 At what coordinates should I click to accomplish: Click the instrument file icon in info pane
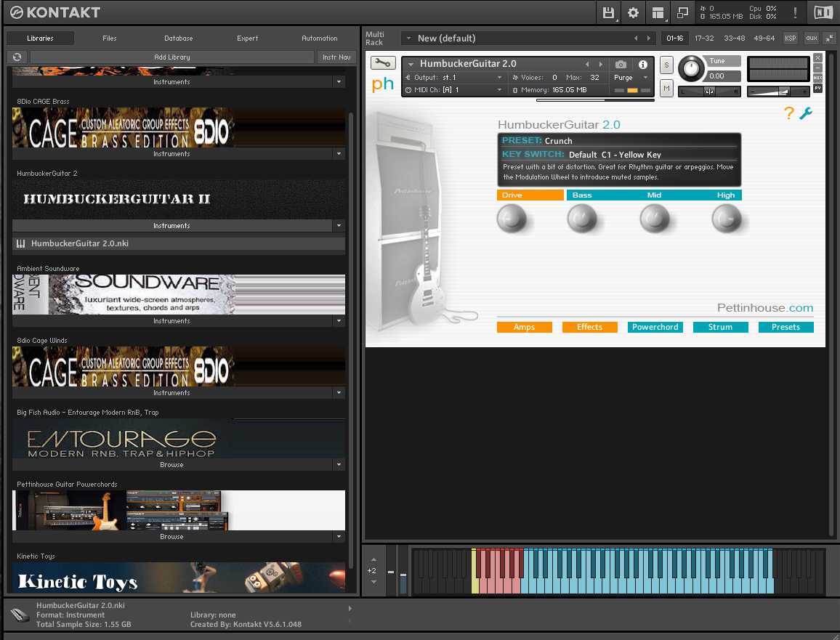click(x=20, y=615)
